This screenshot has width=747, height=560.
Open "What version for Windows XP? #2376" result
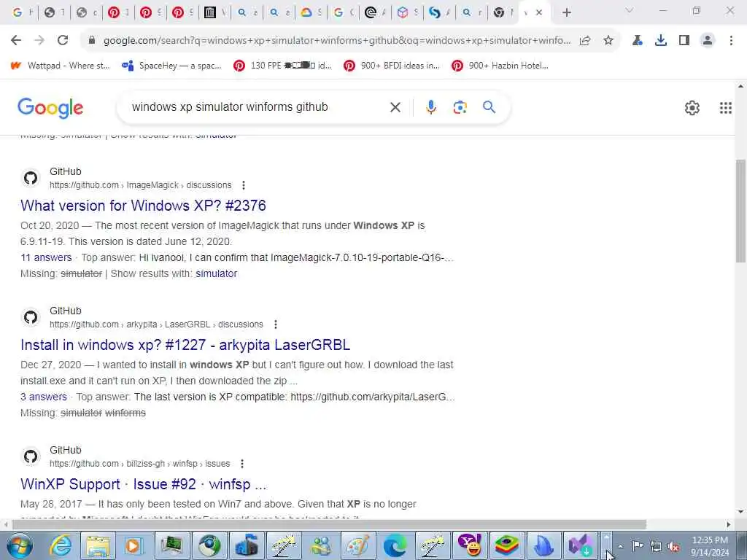(144, 206)
